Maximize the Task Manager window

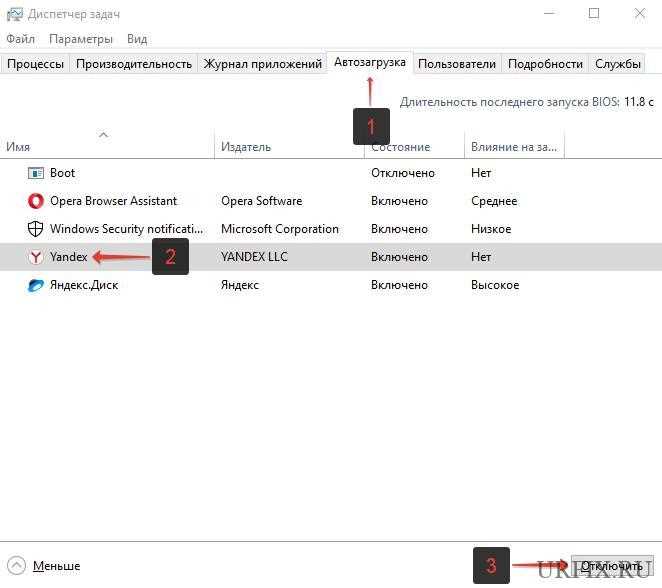click(594, 14)
